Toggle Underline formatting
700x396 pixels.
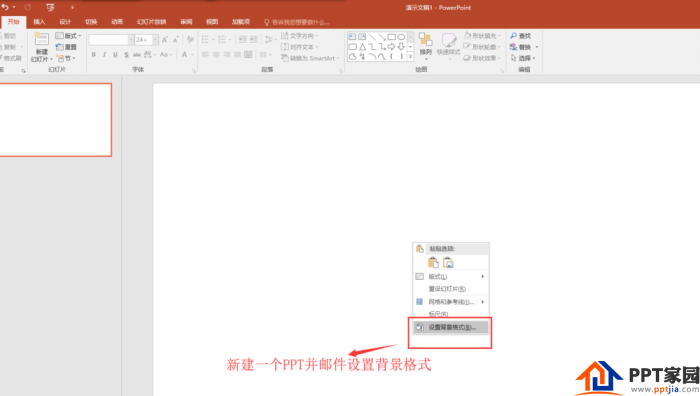point(115,54)
